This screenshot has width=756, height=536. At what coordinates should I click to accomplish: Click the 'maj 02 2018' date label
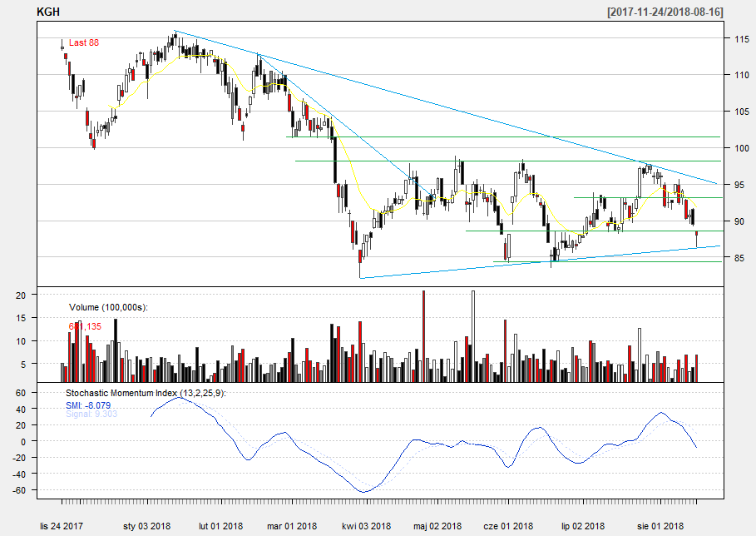(437, 526)
